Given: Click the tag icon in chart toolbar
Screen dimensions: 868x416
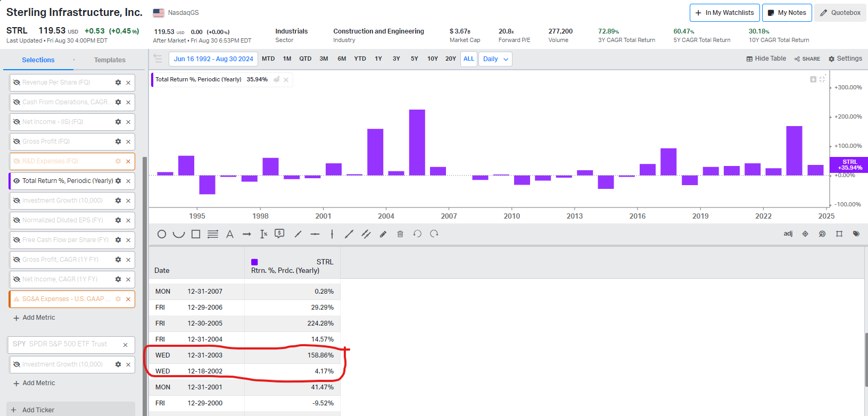Looking at the screenshot, I should pyautogui.click(x=856, y=234).
